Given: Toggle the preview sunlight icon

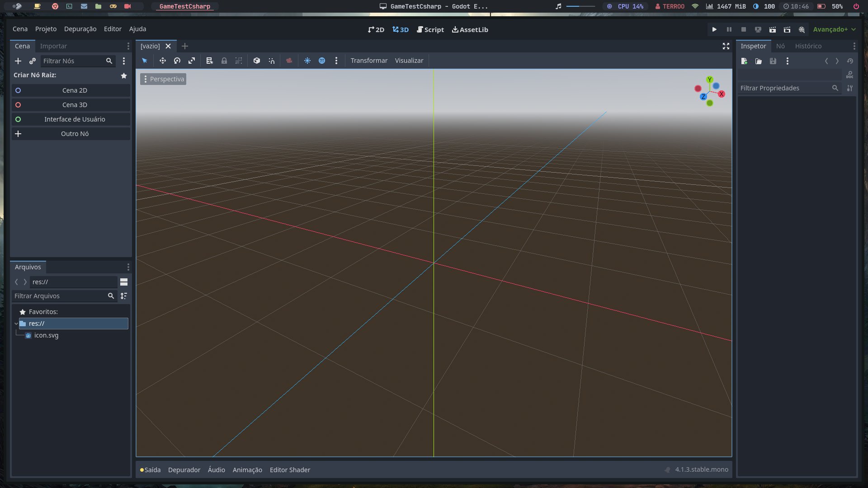Looking at the screenshot, I should pyautogui.click(x=307, y=61).
